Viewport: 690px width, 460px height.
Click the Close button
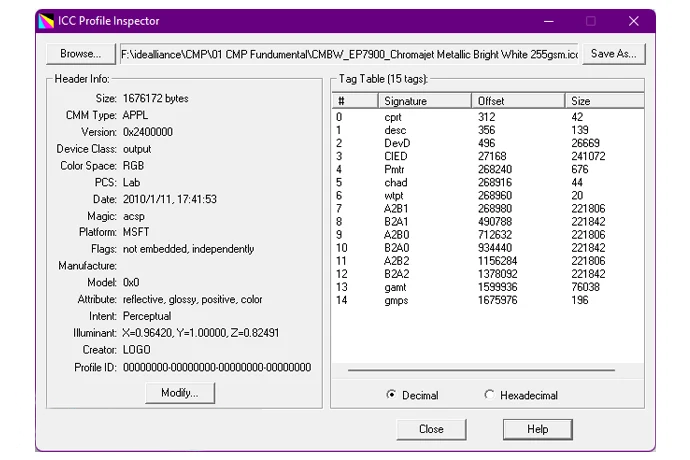[431, 429]
